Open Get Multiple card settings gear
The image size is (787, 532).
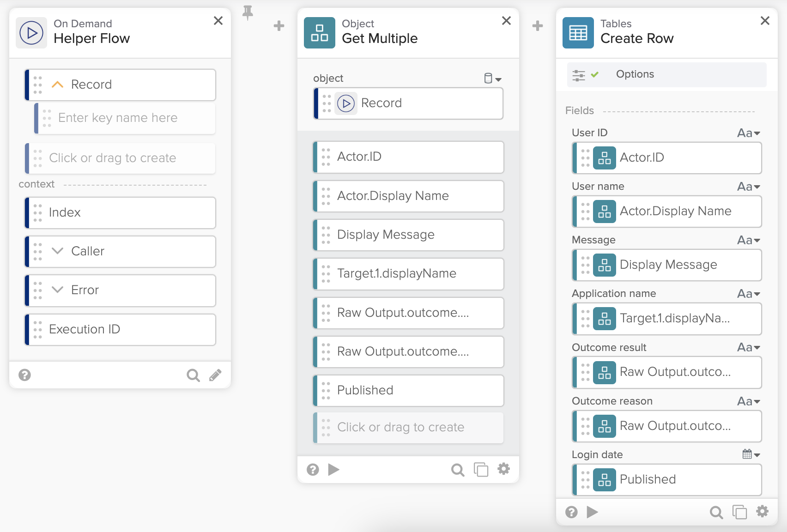tap(503, 469)
